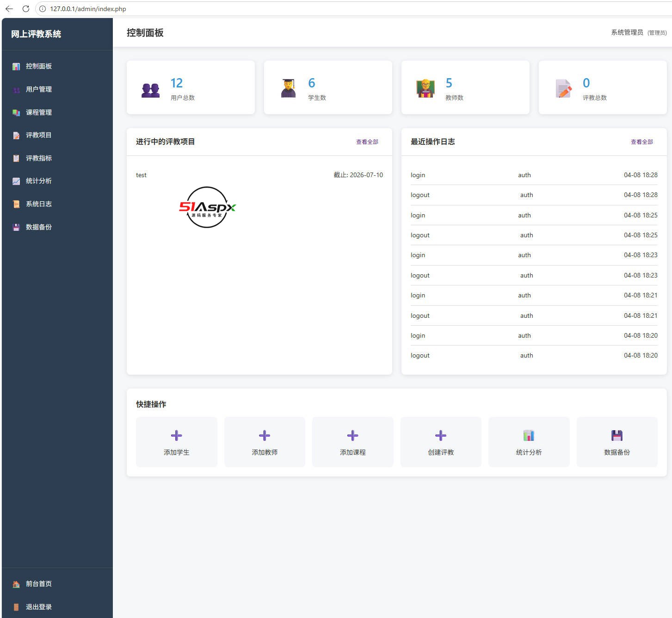Open 课程管理 menu item
This screenshot has height=618, width=672.
click(57, 112)
